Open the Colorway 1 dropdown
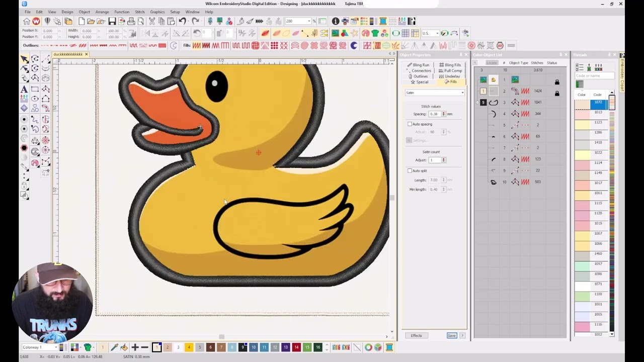The width and height of the screenshot is (644, 362). pos(55,347)
